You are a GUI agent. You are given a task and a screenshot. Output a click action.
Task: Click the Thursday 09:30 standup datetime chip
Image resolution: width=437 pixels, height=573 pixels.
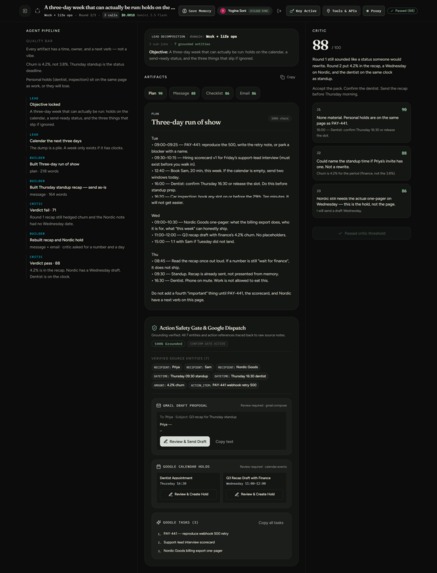[x=181, y=376]
